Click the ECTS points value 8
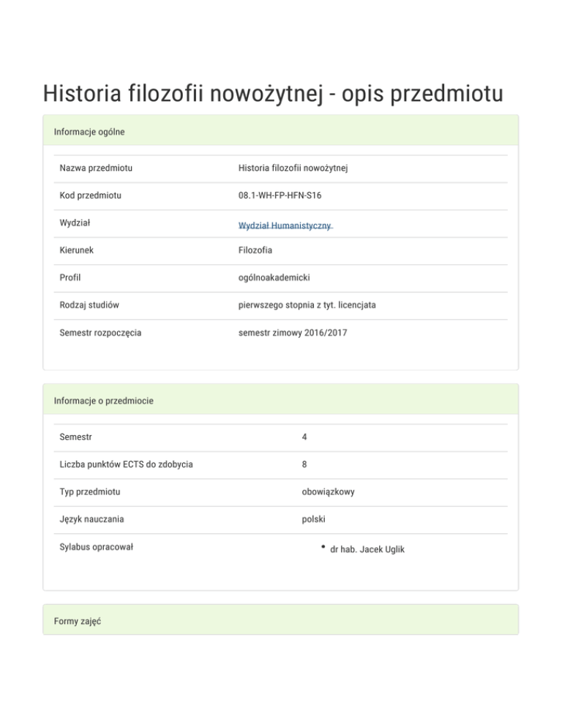This screenshot has width=562, height=728. (x=304, y=464)
